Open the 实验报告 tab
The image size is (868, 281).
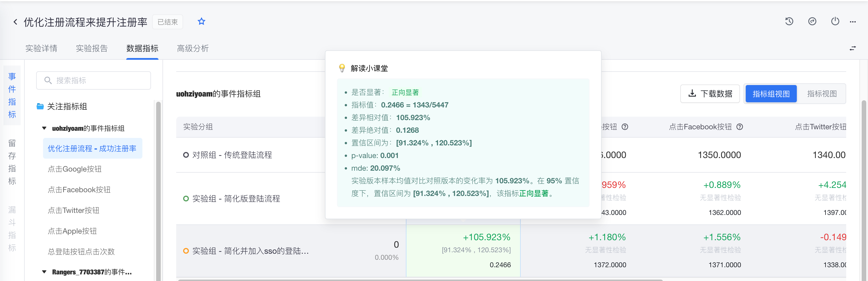coord(92,48)
